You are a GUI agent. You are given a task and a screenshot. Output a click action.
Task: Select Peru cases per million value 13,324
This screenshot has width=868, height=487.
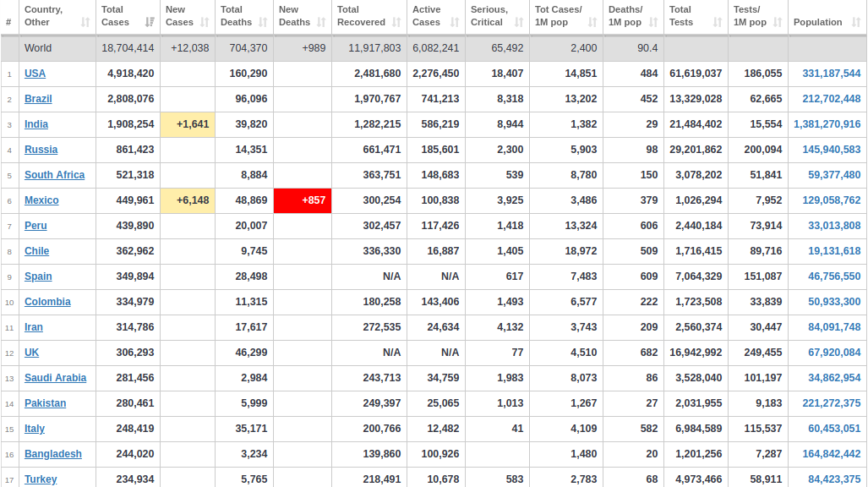581,226
